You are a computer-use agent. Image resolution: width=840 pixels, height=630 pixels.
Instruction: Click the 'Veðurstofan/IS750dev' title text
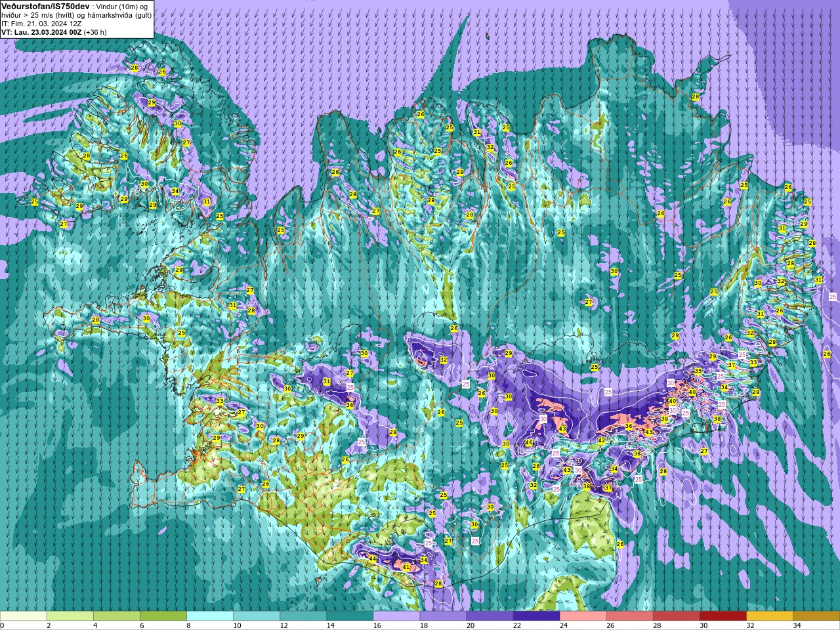pos(45,6)
